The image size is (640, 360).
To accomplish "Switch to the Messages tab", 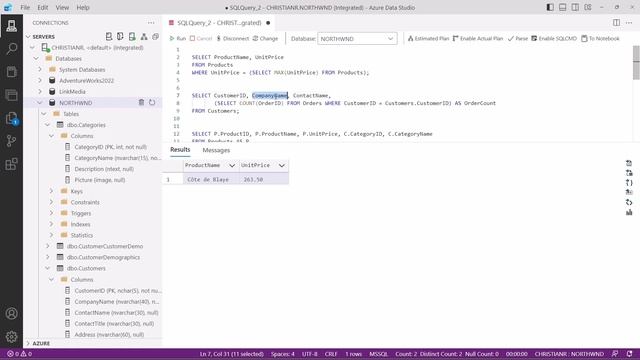I will coord(216,150).
